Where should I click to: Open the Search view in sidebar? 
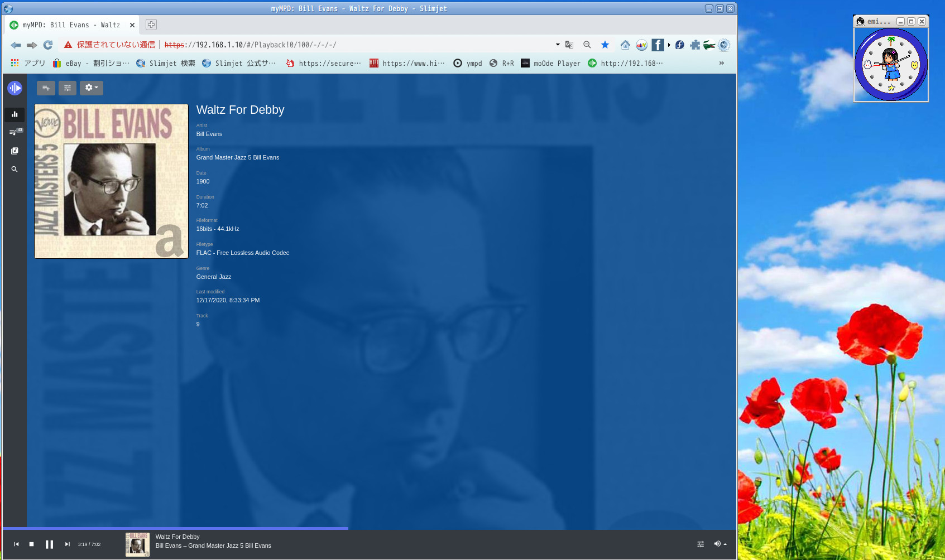point(15,169)
